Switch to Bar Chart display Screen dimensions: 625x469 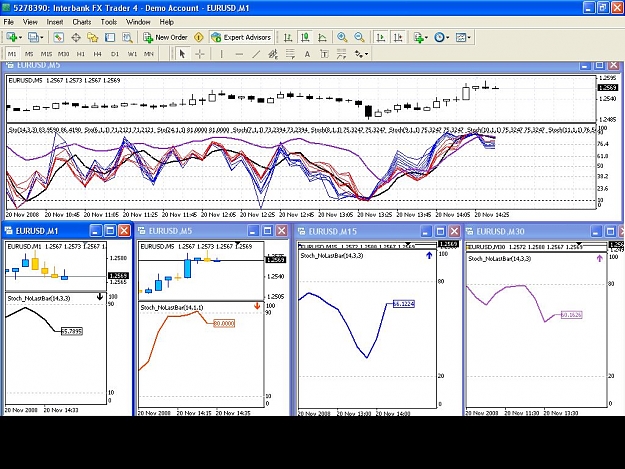pos(288,37)
